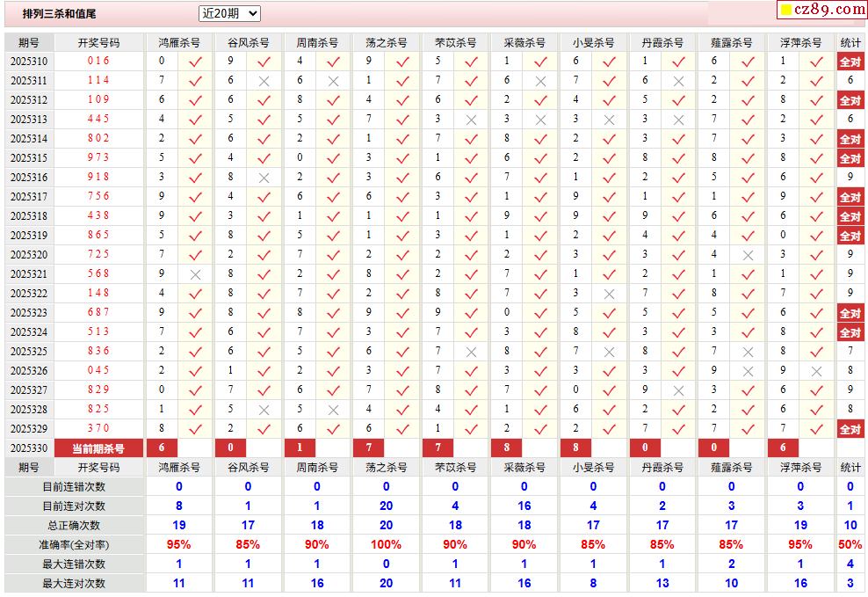
Task: Click the 当前期杀号 red label
Action: (x=98, y=448)
